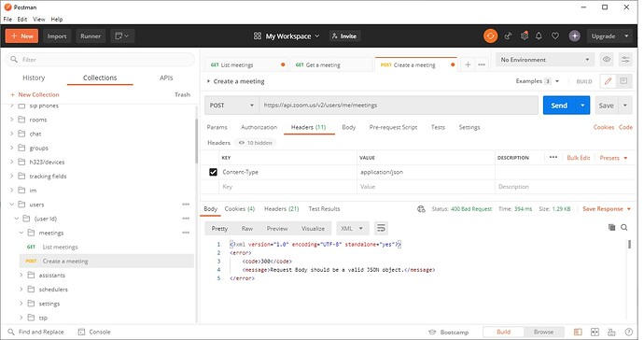644x340 pixels.
Task: Expand the Create a meeting request description
Action: 209,81
